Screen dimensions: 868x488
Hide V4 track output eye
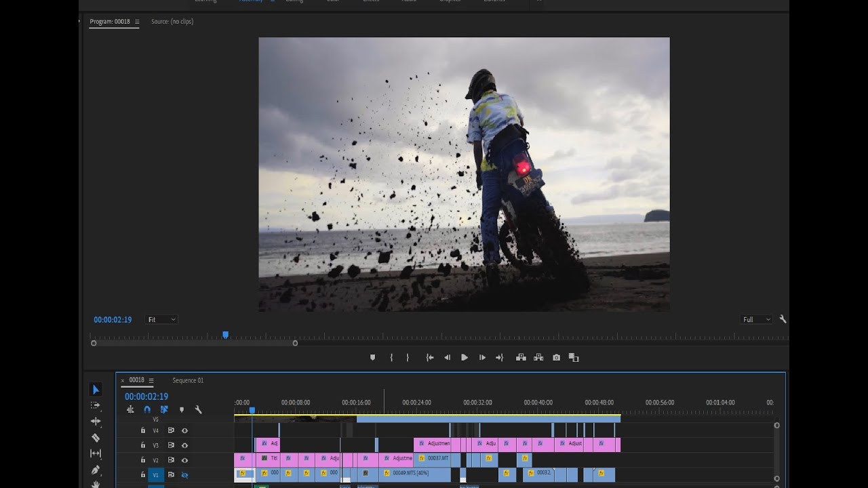click(184, 430)
